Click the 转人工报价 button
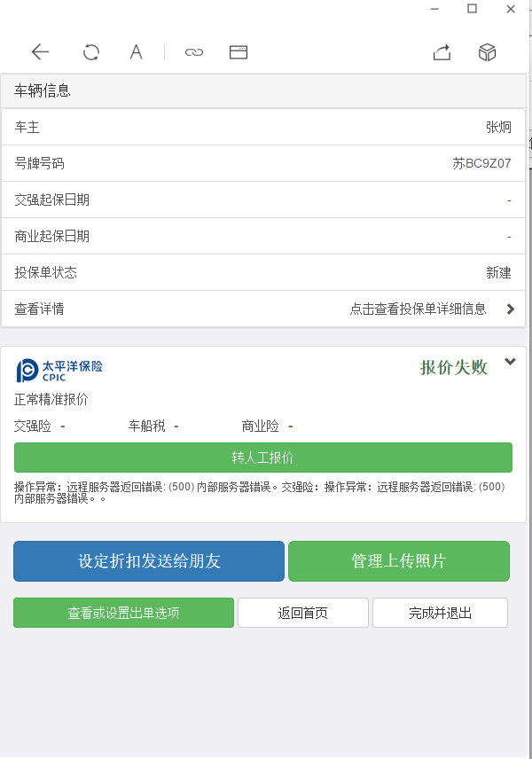The width and height of the screenshot is (532, 759). coord(263,458)
